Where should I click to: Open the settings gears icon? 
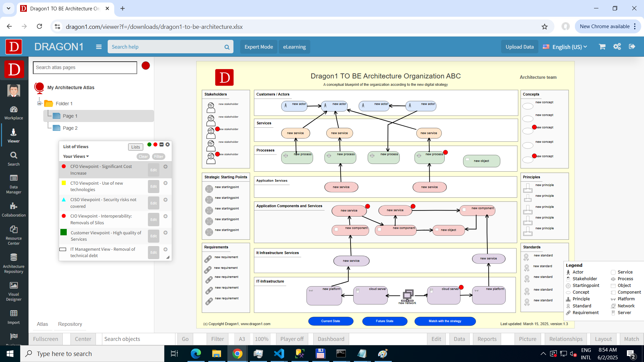point(617,47)
